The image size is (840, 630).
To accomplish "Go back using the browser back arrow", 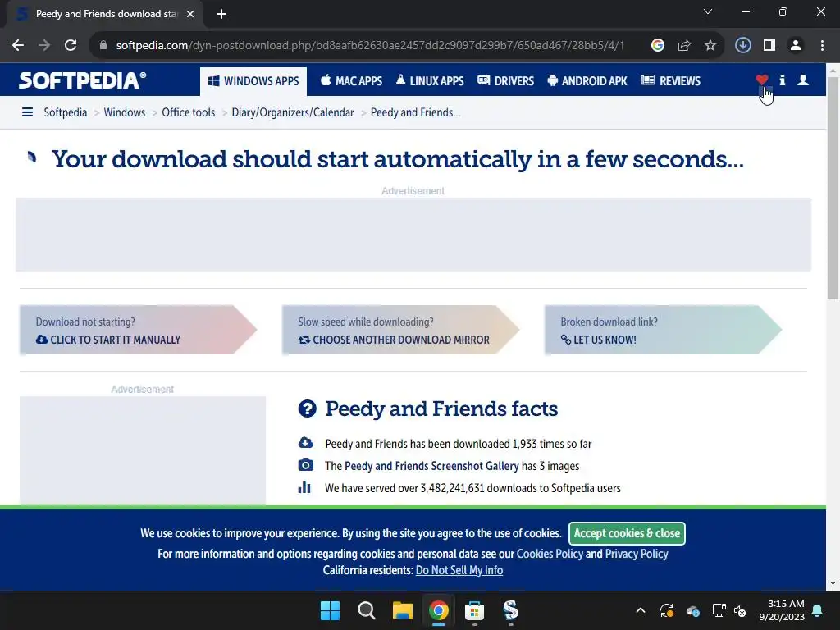I will 18,46.
